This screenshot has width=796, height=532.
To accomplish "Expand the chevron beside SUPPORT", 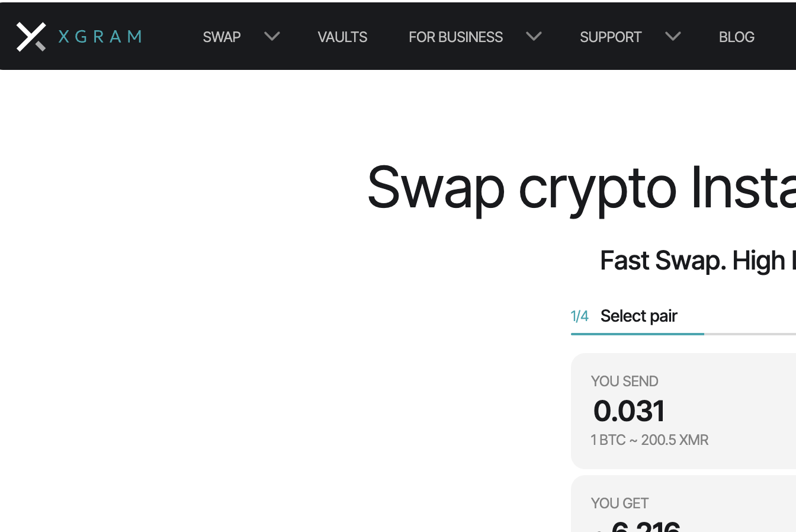I will 673,37.
